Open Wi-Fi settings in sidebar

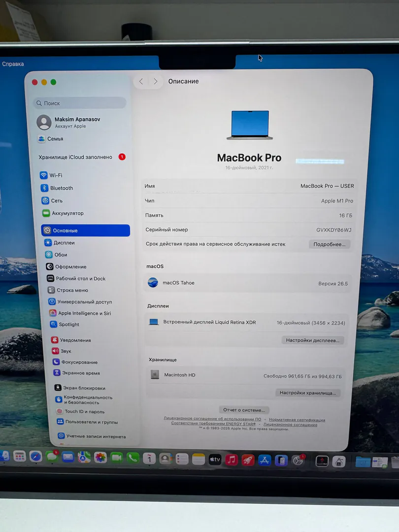pos(51,175)
